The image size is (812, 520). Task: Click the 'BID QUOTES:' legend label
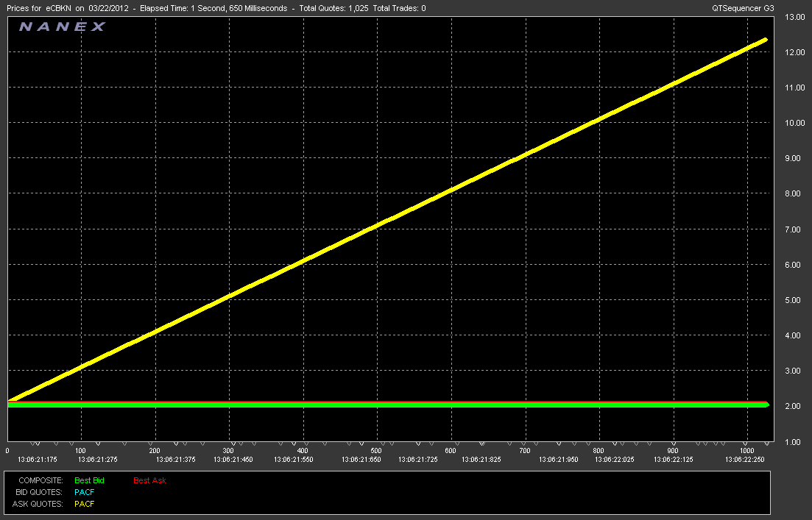pos(39,492)
